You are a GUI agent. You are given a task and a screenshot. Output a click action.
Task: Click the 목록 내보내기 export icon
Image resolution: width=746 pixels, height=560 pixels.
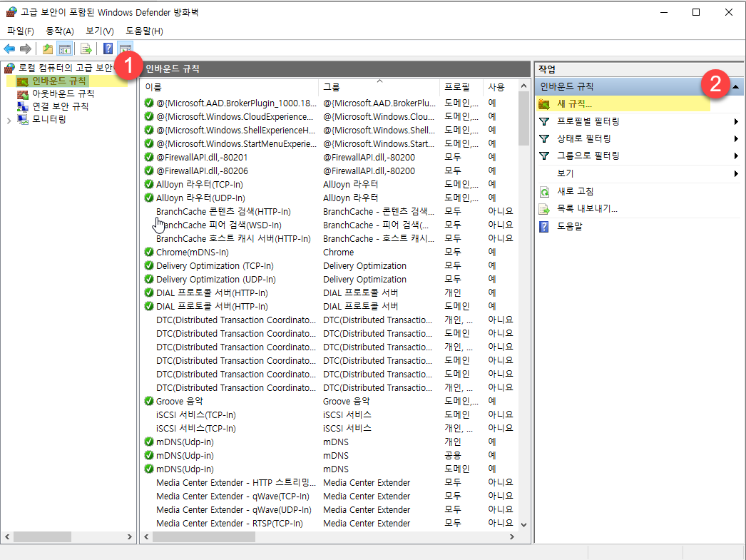coord(544,209)
